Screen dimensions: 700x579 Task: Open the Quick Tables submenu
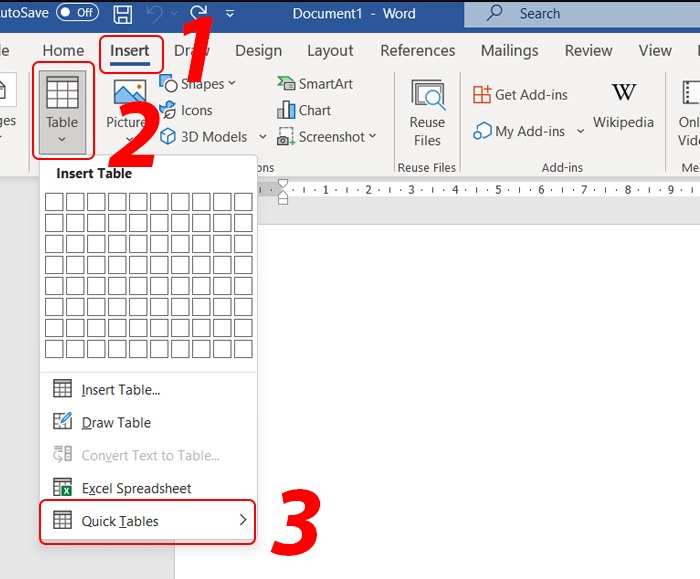coord(148,521)
